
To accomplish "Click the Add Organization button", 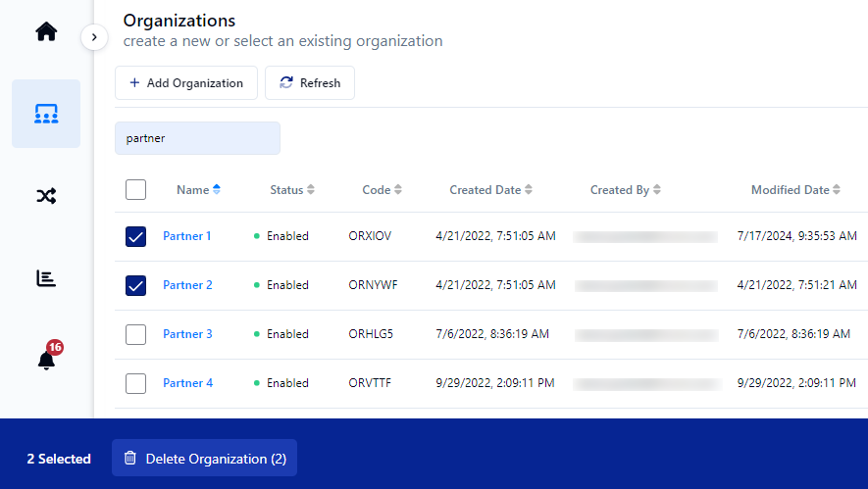I will [x=186, y=83].
